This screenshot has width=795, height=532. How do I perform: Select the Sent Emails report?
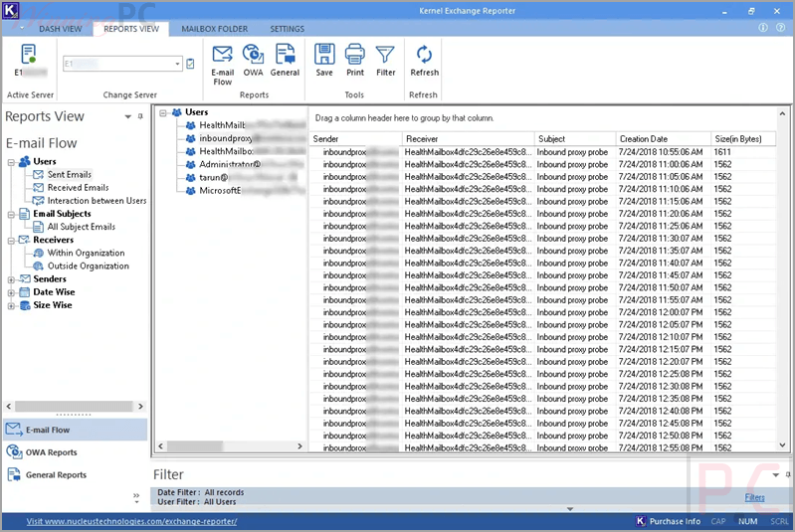pos(70,174)
